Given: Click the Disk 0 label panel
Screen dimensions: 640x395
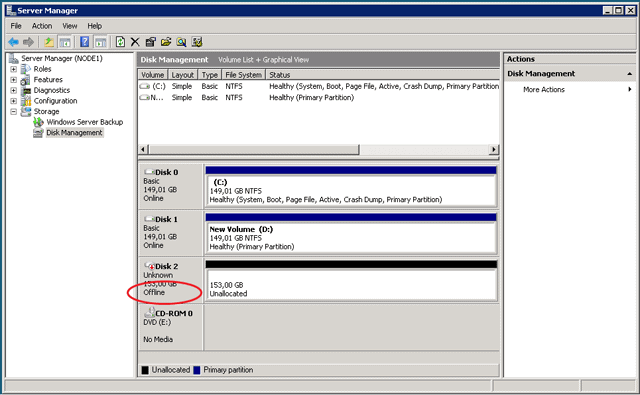Looking at the screenshot, I should click(171, 186).
